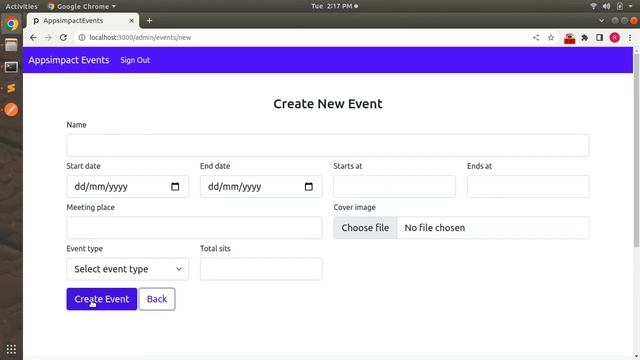Focus the Total sits input field
640x360 pixels.
pyautogui.click(x=261, y=269)
